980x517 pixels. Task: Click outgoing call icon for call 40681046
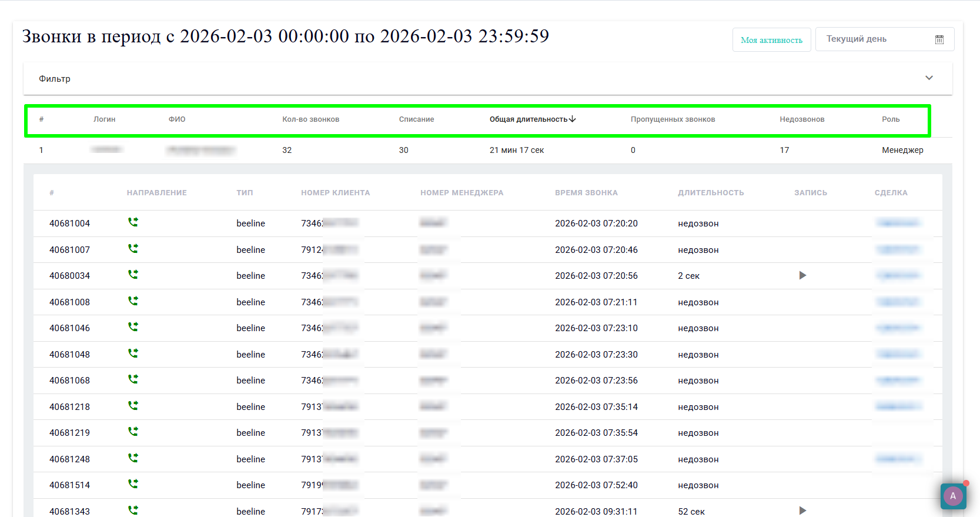(133, 327)
